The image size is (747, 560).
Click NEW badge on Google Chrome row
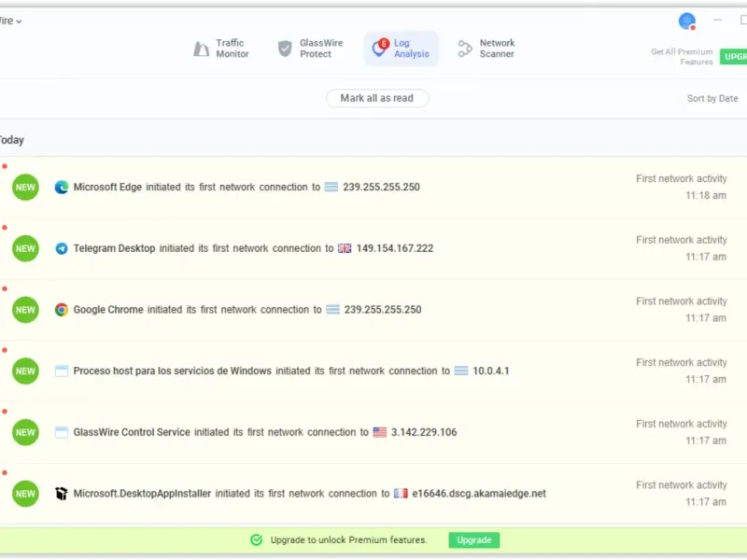pyautogui.click(x=25, y=310)
